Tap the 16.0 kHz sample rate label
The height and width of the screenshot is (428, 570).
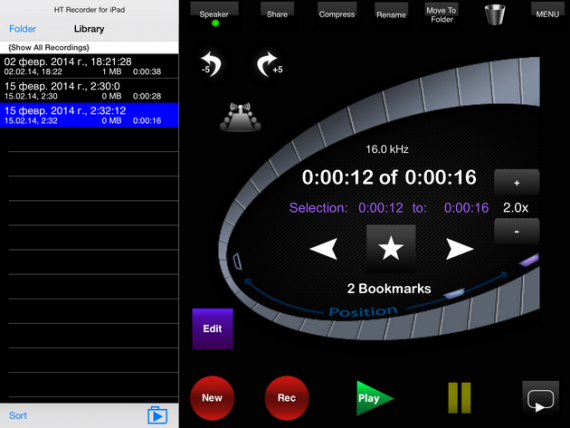tap(387, 149)
